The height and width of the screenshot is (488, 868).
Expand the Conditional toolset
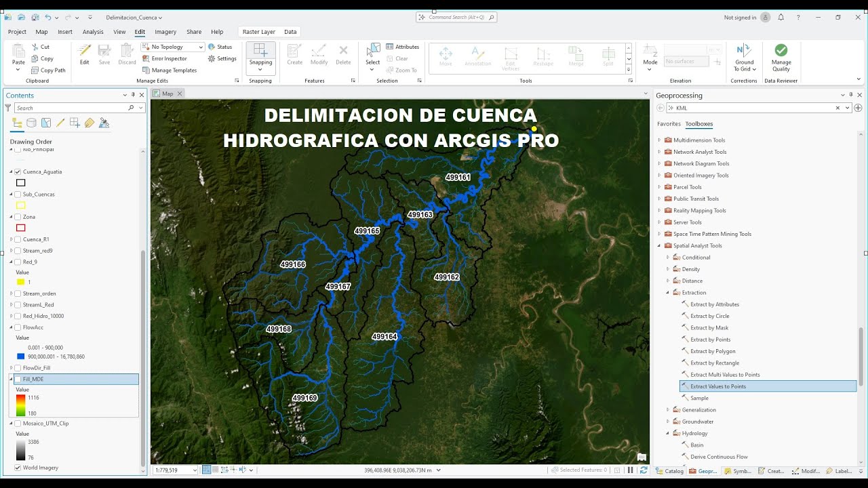pyautogui.click(x=668, y=258)
